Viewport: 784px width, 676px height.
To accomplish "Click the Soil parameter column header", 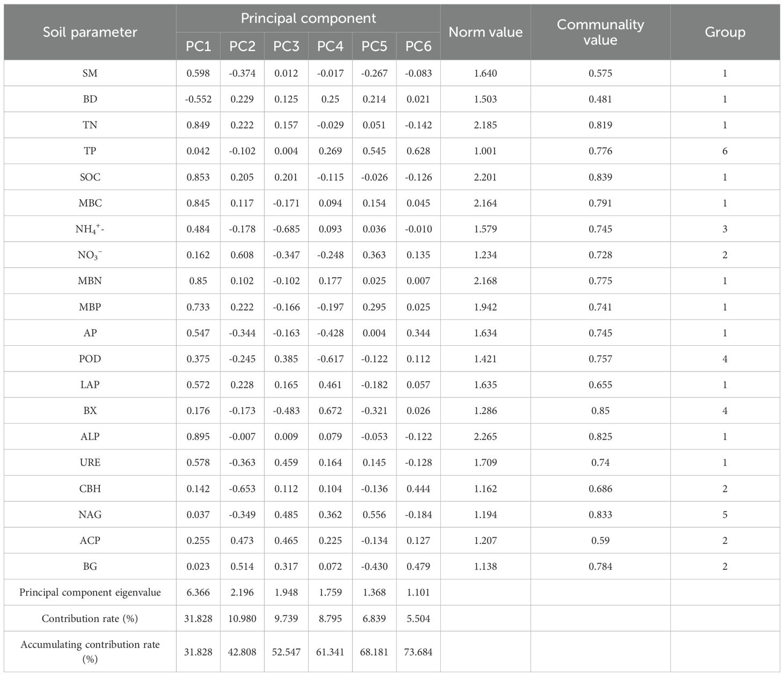I will click(90, 32).
